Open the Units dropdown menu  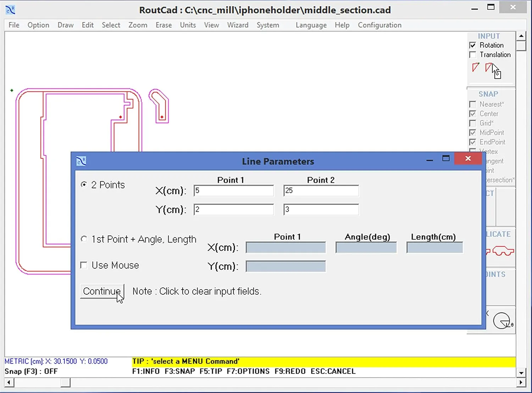pos(188,25)
